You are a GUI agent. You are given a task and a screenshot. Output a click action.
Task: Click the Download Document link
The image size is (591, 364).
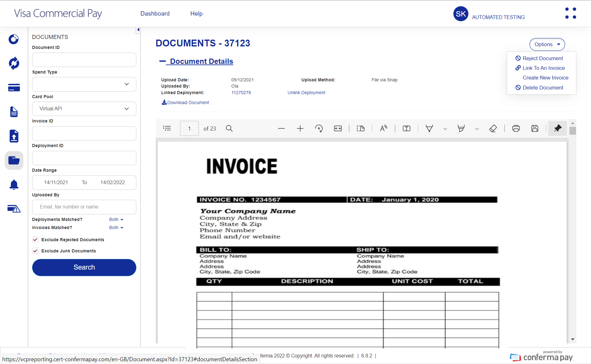point(185,103)
